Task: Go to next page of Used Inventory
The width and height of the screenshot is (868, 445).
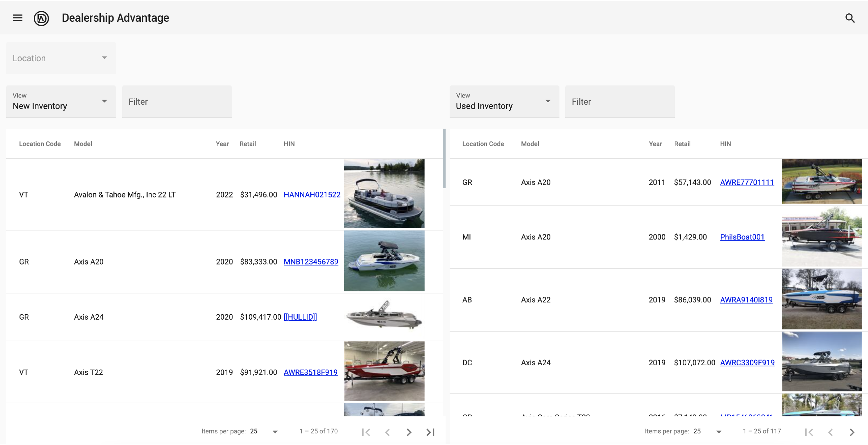Action: coord(852,432)
